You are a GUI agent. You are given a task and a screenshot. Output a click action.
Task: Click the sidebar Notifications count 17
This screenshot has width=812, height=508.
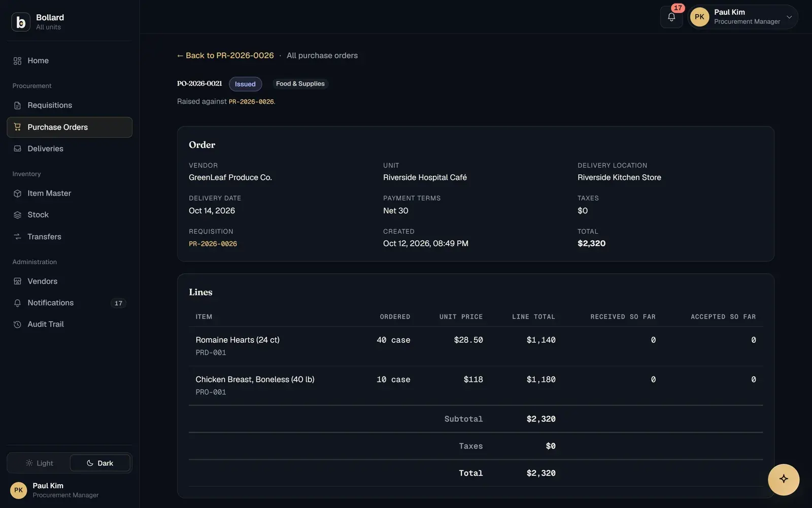(118, 303)
